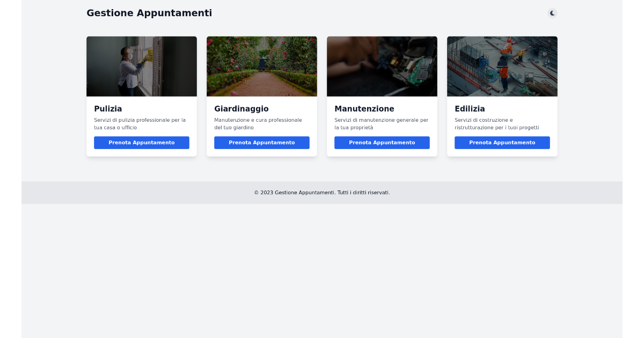The width and height of the screenshot is (644, 338).
Task: Select the Giardinaggio card title
Action: 241,108
